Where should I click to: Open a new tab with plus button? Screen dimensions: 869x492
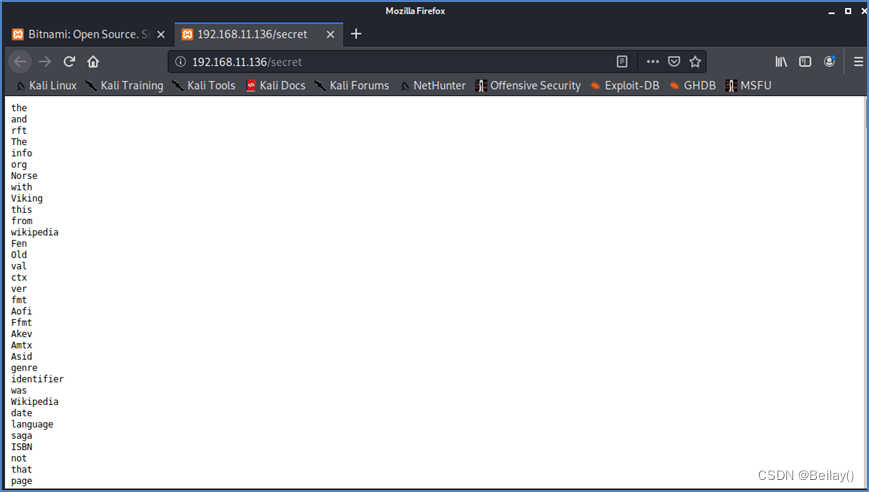pos(356,34)
